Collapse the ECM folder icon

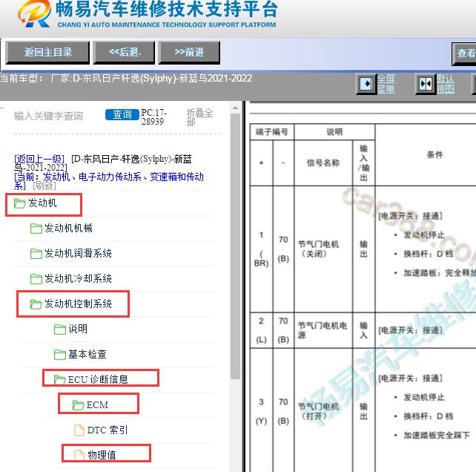click(78, 405)
